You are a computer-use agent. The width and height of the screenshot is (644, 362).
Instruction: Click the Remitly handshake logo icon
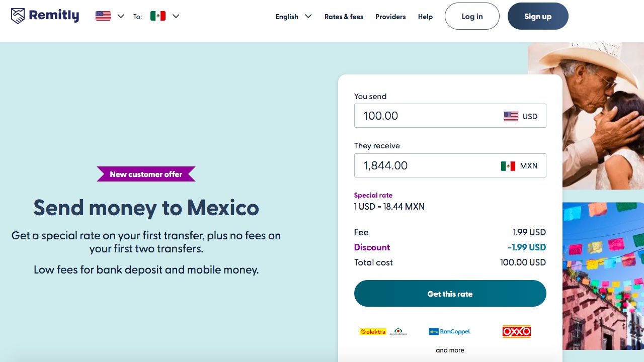point(18,16)
